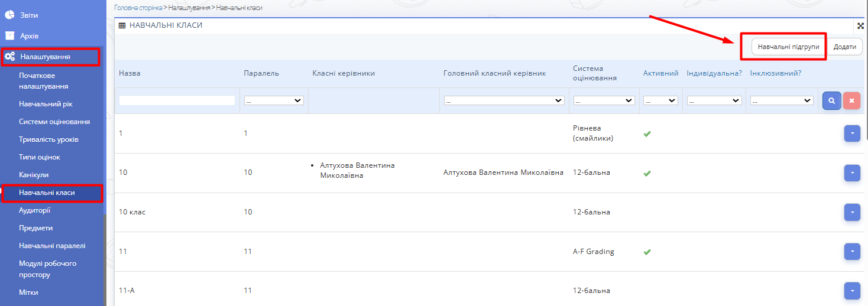Click the Назва filter text field
This screenshot has height=306, width=868.
[177, 101]
